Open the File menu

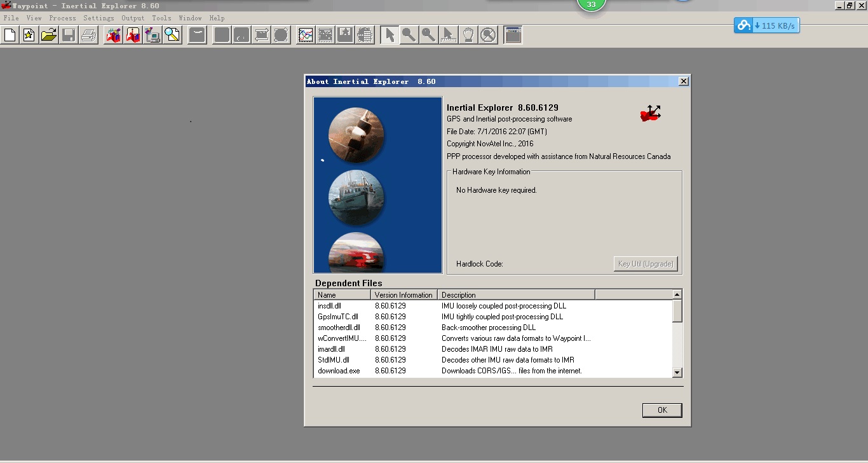(11, 18)
